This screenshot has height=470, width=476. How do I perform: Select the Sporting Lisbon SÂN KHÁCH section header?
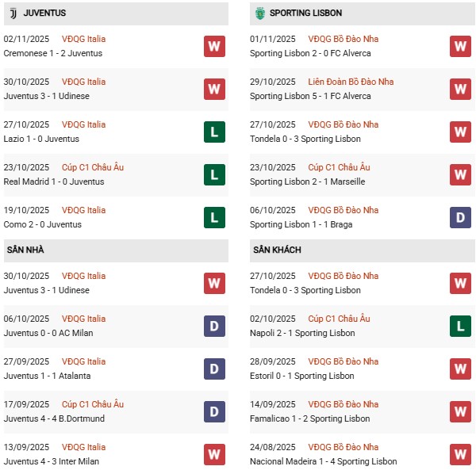tap(277, 250)
